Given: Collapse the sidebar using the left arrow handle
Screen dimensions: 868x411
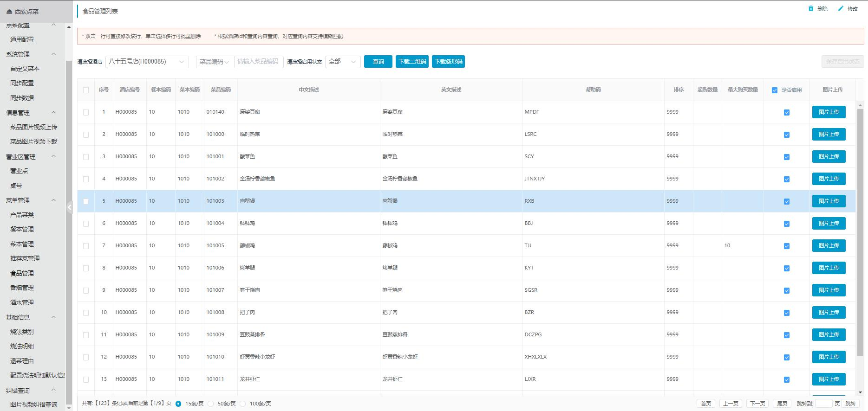Looking at the screenshot, I should coord(69,207).
